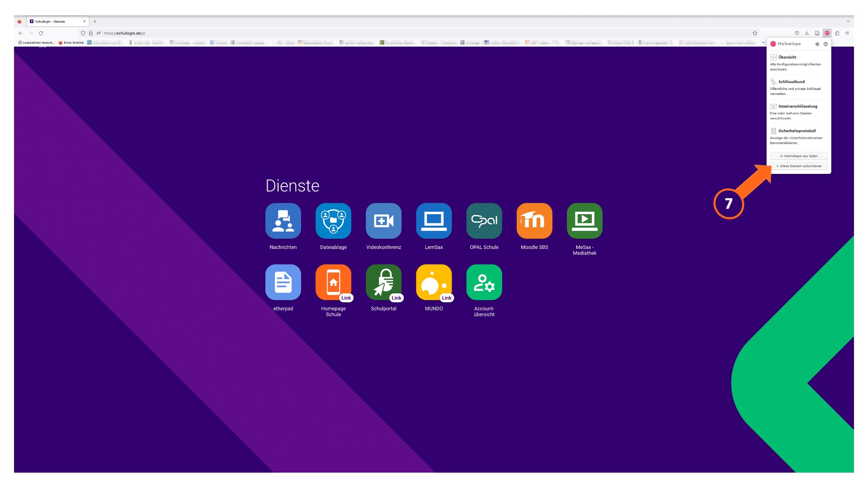The width and height of the screenshot is (868, 488).
Task: Select Sicherheitsprotokoll in Mailvelope popup
Action: coord(799,136)
